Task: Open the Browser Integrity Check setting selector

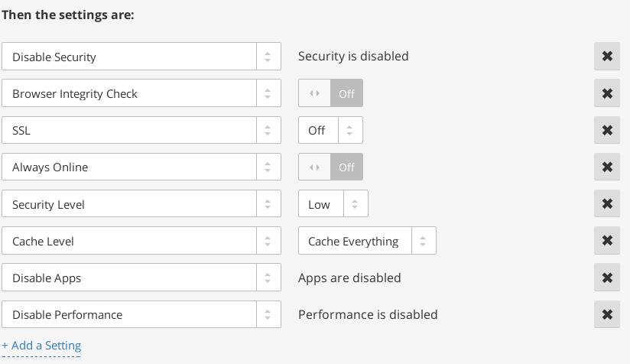Action: 142,93
